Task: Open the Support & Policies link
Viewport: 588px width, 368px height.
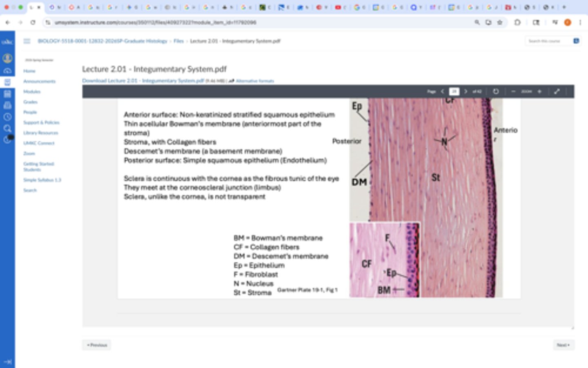Action: [41, 123]
